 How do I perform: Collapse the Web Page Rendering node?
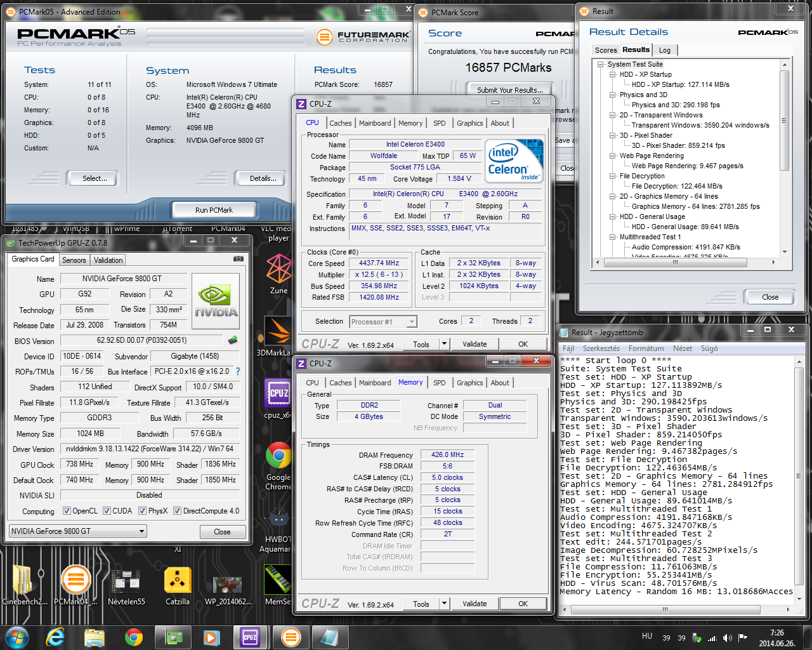(613, 156)
